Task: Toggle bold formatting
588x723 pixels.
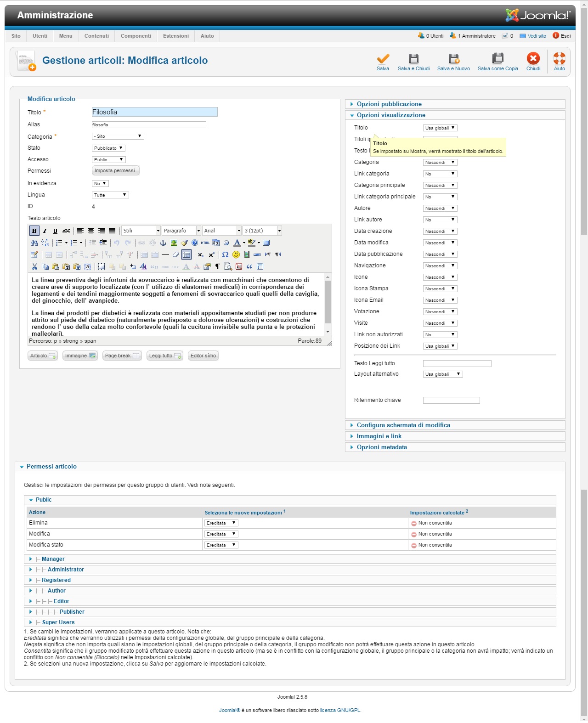Action: tap(34, 231)
